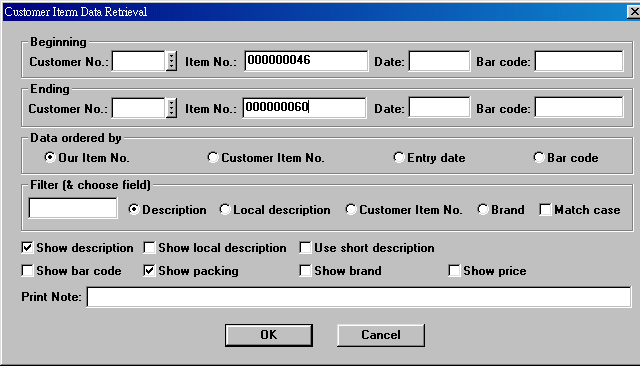Open the Ending Customer No. dropdown arrow
This screenshot has height=366, width=640.
[x=171, y=108]
